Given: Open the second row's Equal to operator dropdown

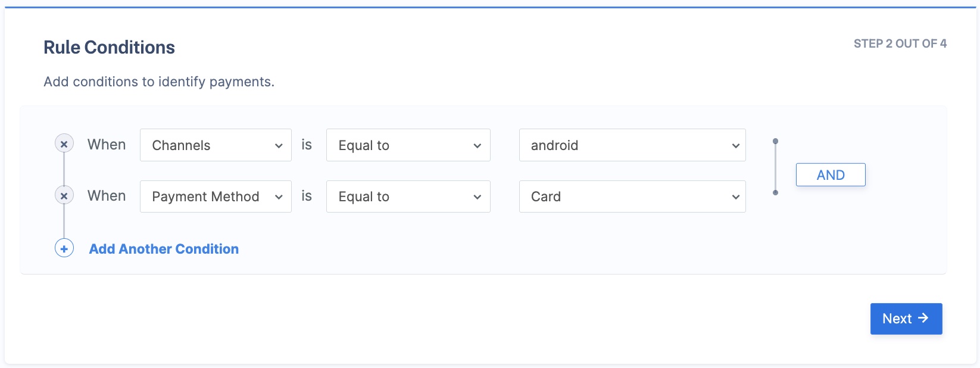Looking at the screenshot, I should tap(408, 197).
